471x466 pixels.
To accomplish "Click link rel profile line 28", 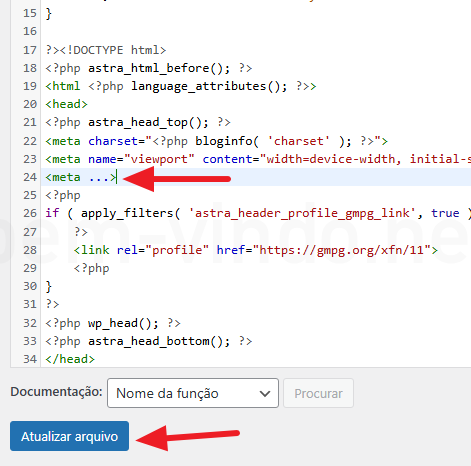I will click(255, 250).
